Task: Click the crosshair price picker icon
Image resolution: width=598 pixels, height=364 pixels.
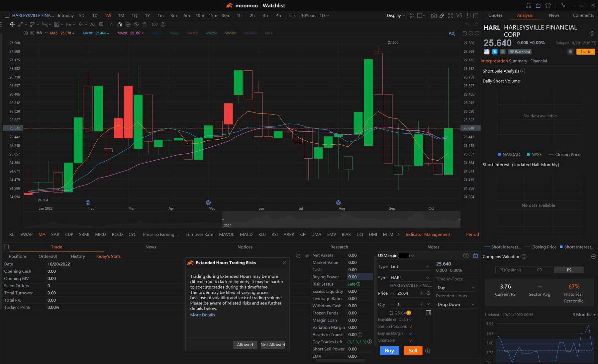Action: tap(429, 293)
